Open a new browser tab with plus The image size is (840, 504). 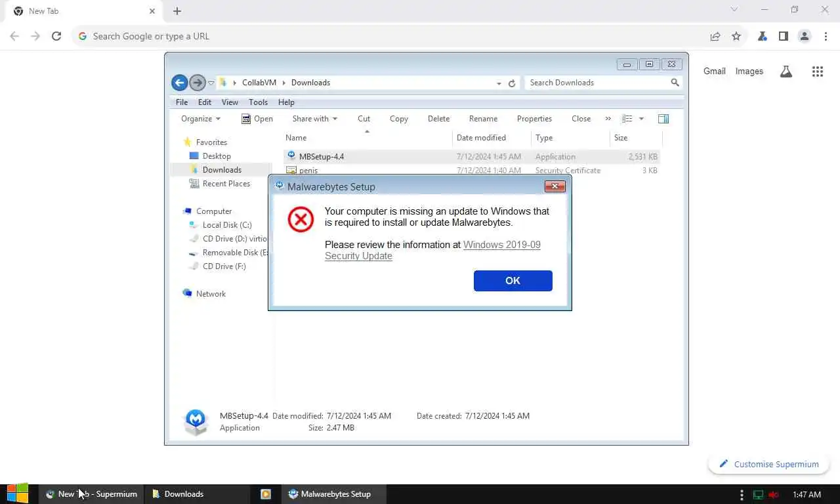177,11
